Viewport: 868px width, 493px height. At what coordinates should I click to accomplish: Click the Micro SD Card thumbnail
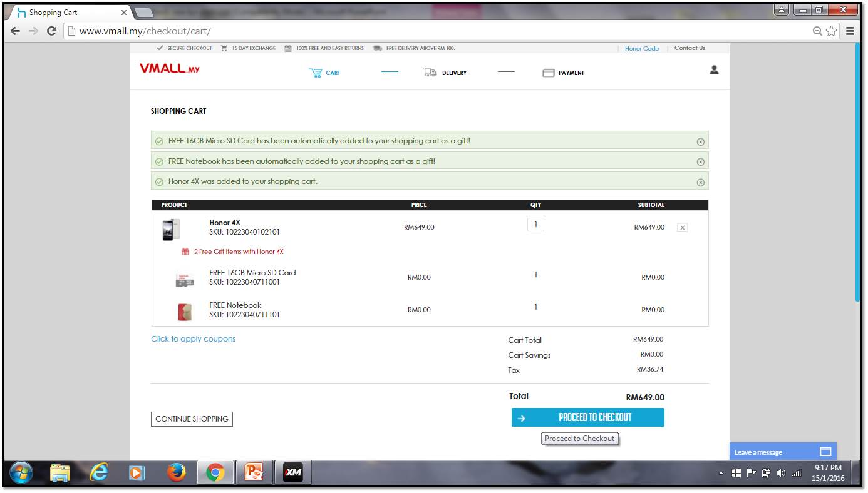pos(185,280)
